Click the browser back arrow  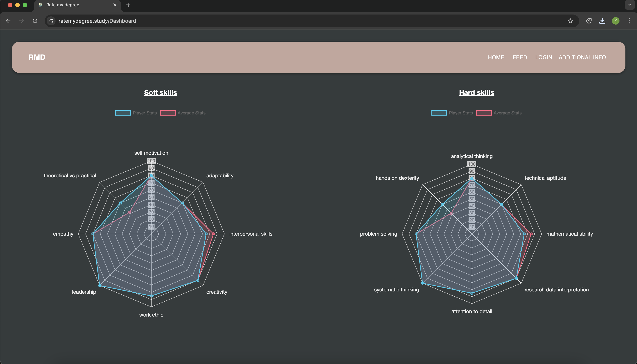(x=8, y=21)
